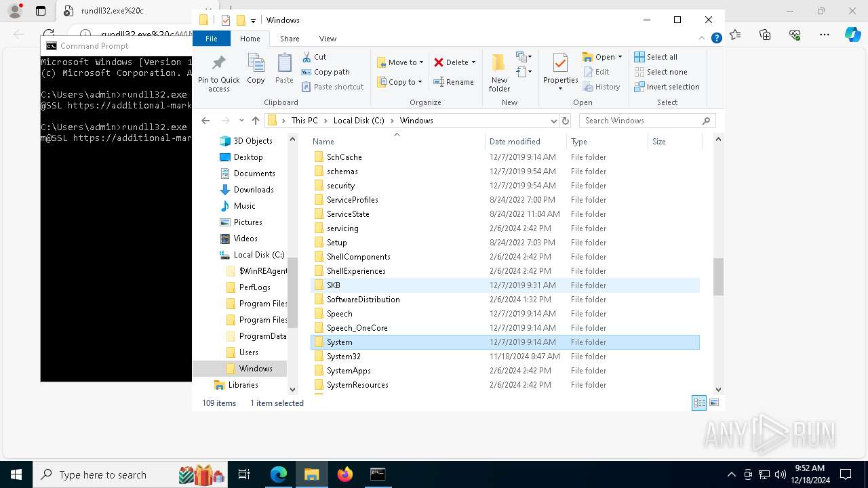This screenshot has height=488, width=868.
Task: Click the taskbar search box
Action: (132, 474)
